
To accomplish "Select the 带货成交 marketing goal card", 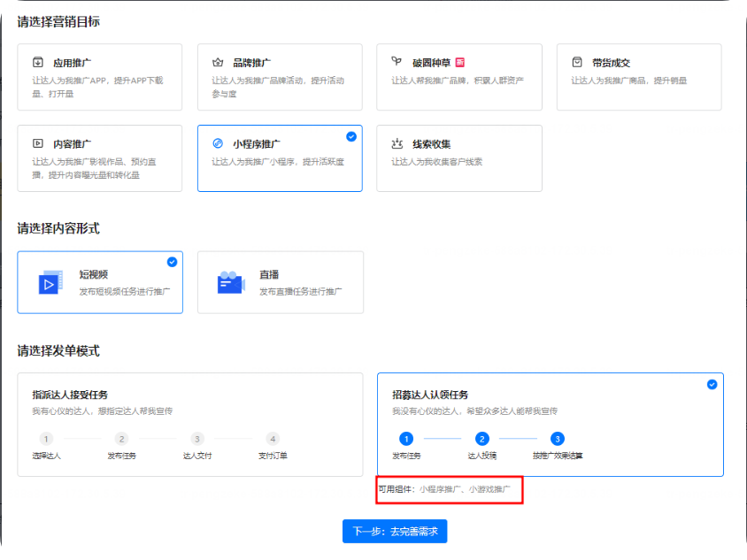I will point(638,77).
